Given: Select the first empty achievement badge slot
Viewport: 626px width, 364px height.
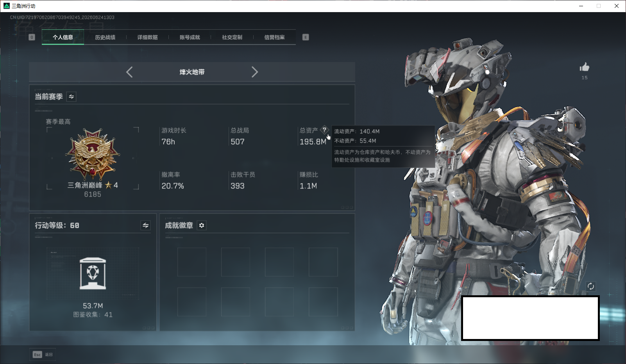Looking at the screenshot, I should click(x=192, y=262).
